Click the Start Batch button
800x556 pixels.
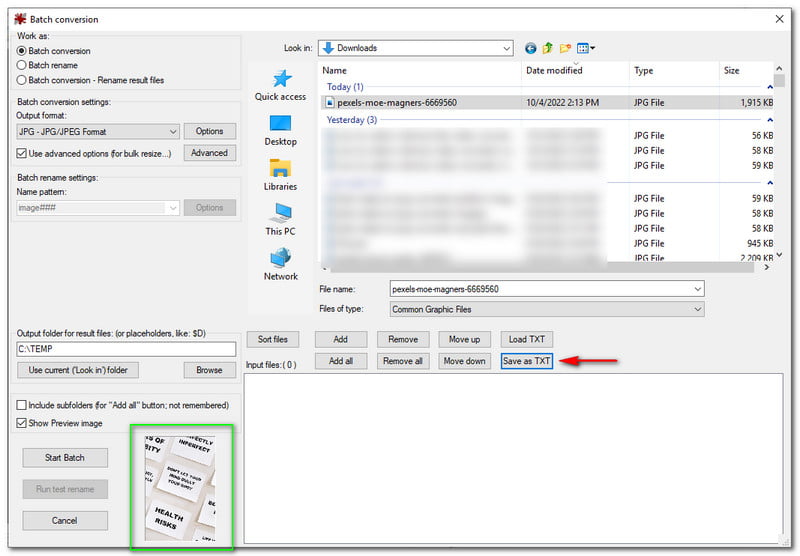click(x=64, y=457)
